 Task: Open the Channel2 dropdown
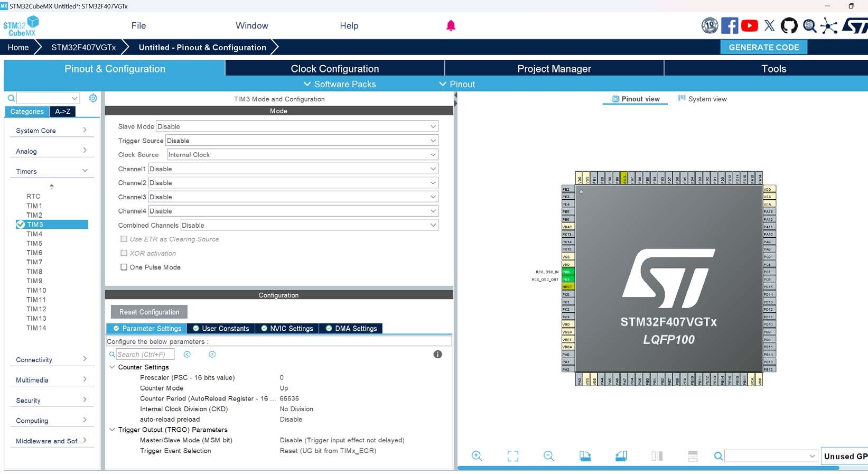pos(293,182)
